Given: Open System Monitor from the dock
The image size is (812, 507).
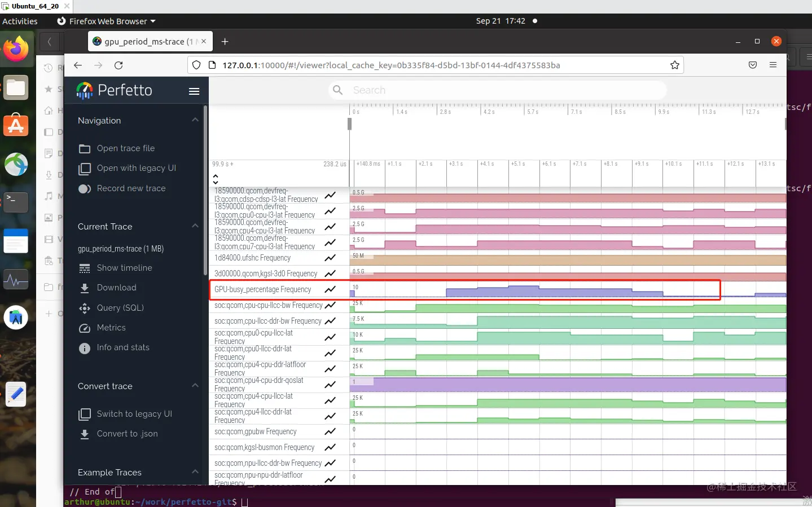Looking at the screenshot, I should [16, 280].
